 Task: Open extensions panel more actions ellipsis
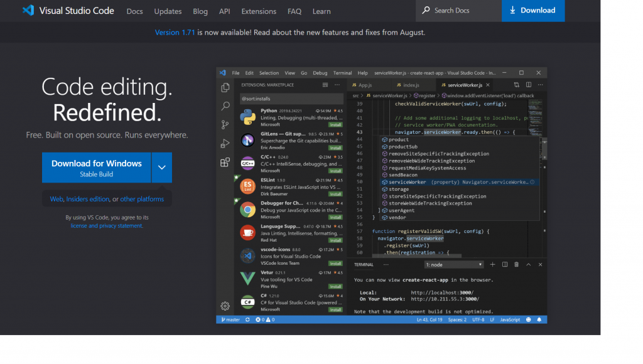337,85
